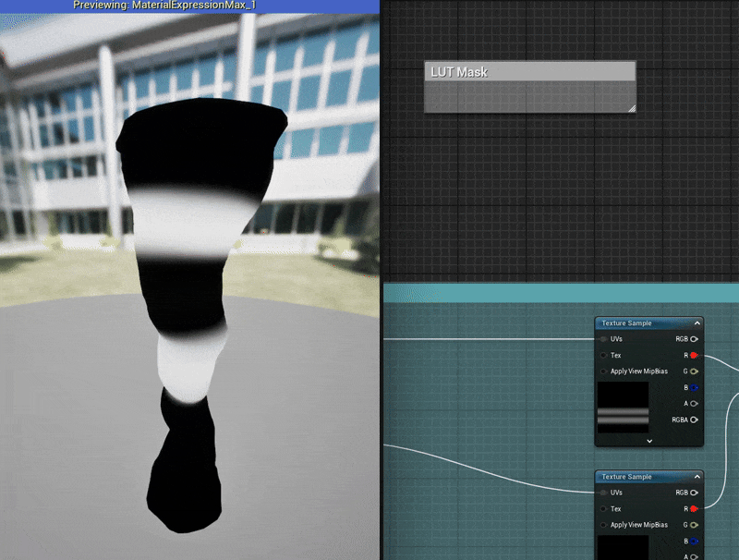Click the red R output pin on lower Texture Sample
Image resolution: width=739 pixels, height=560 pixels.
694,508
